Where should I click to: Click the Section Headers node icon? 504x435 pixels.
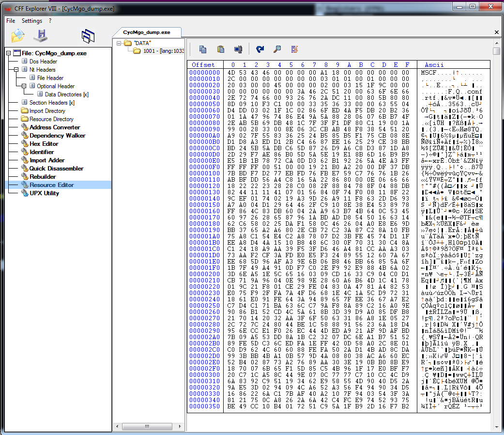pos(24,102)
